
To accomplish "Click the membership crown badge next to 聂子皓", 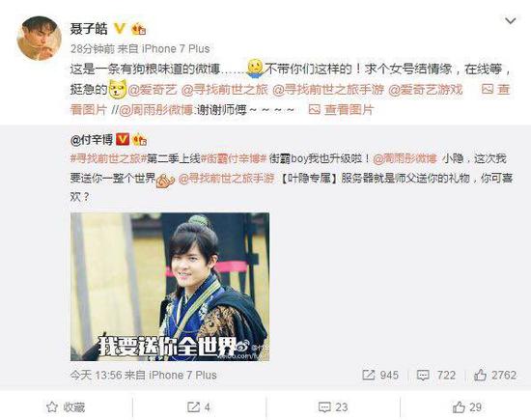I will pos(139,29).
